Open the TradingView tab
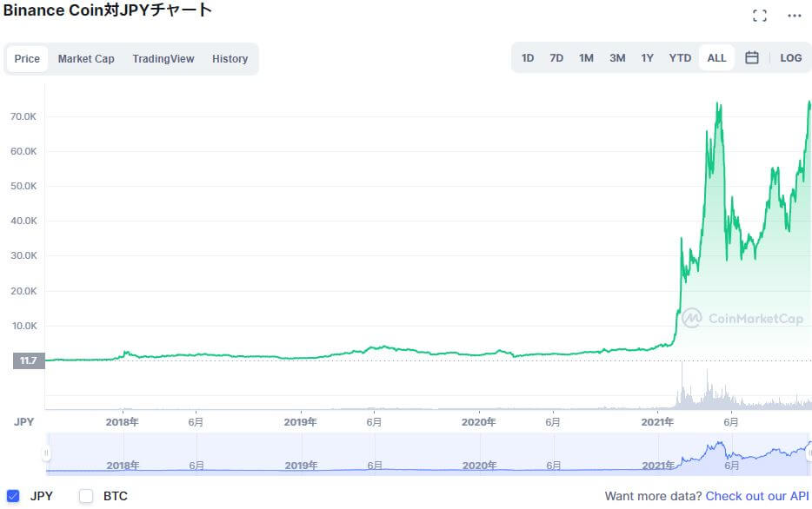Image resolution: width=812 pixels, height=509 pixels. point(163,59)
